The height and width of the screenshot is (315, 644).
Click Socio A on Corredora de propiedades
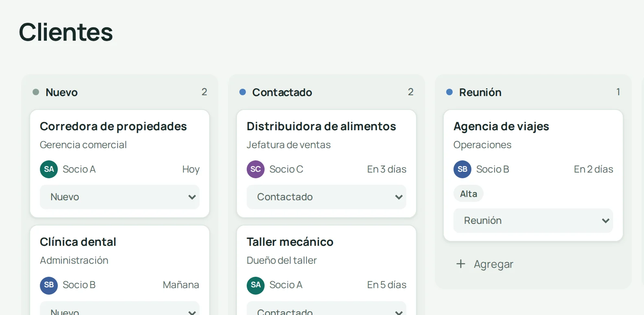pyautogui.click(x=79, y=169)
